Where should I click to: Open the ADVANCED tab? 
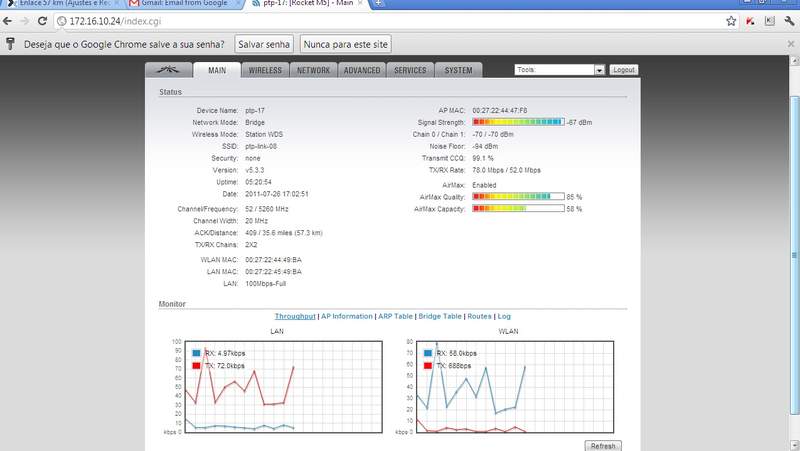(x=362, y=70)
